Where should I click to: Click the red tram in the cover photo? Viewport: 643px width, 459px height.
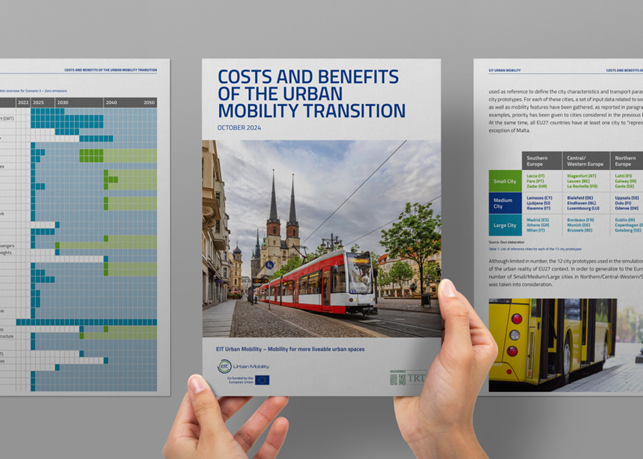316,284
